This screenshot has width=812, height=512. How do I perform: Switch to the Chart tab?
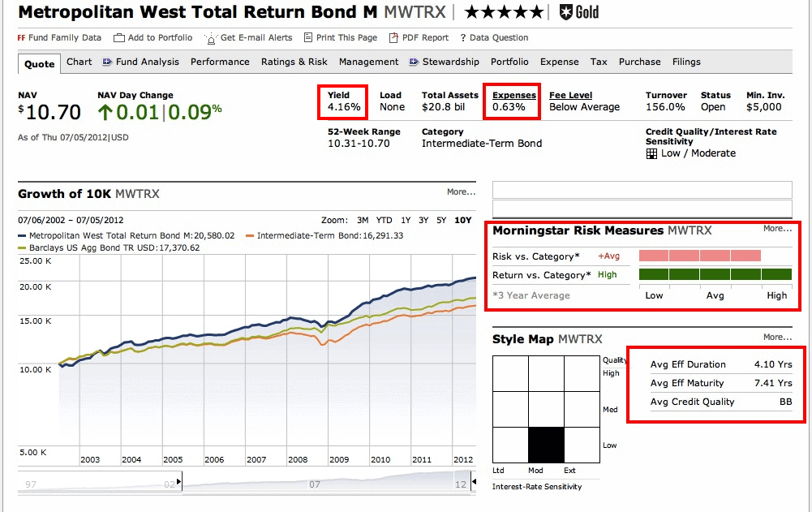79,62
